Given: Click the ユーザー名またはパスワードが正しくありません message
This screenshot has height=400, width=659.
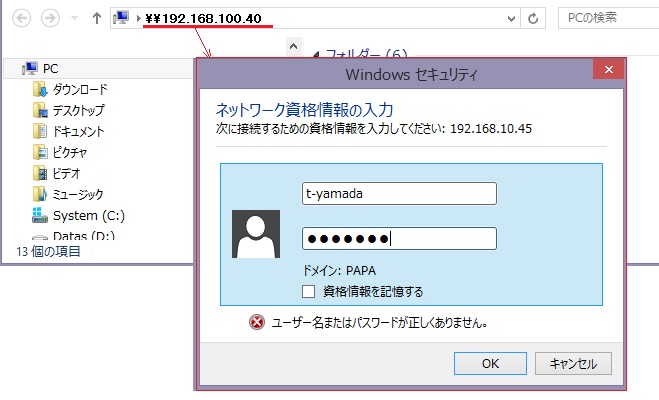Looking at the screenshot, I should click(379, 323).
